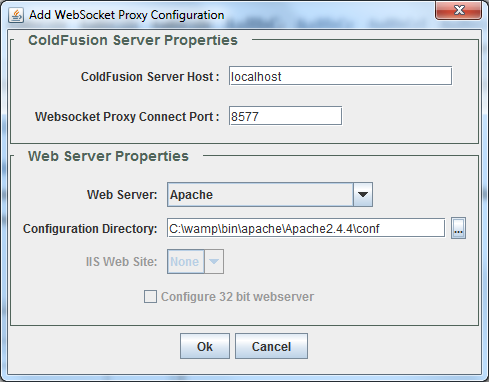The width and height of the screenshot is (489, 382).
Task: Expand the Web Server dropdown arrow
Action: [363, 195]
